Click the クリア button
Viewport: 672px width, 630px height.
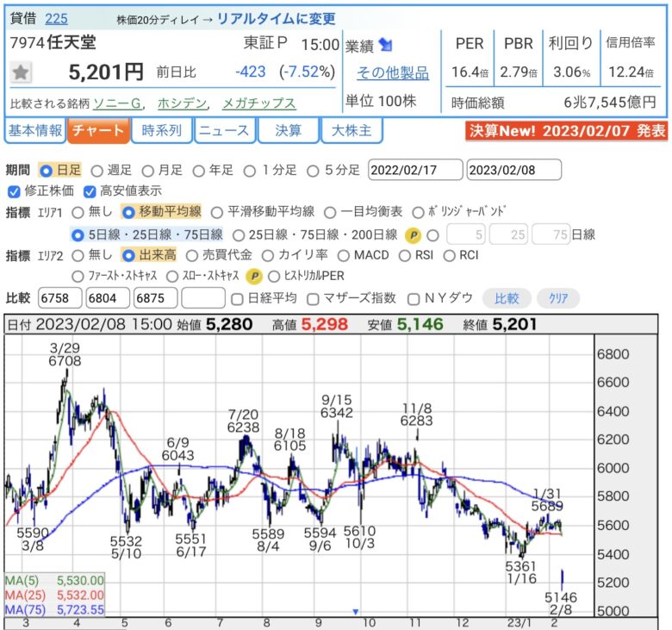558,298
